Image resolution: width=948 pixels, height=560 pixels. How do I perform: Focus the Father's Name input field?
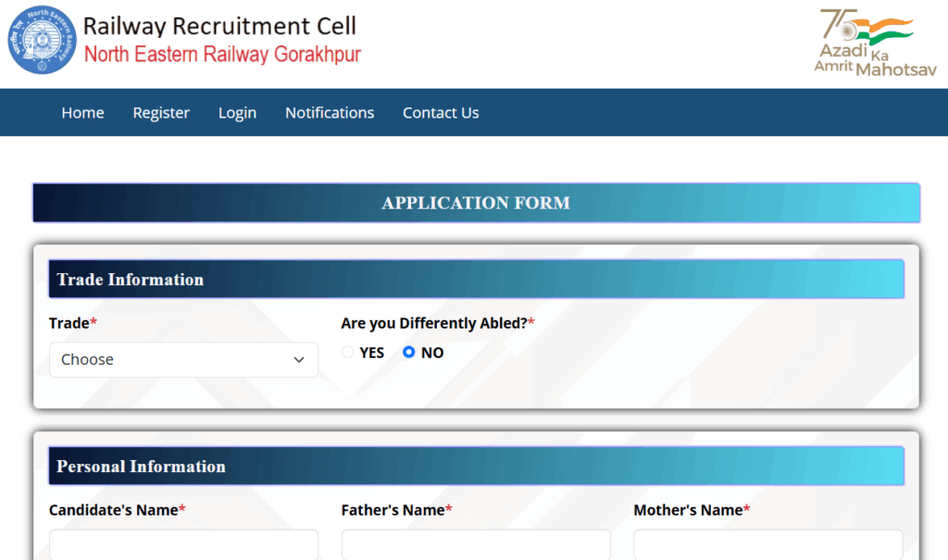pyautogui.click(x=476, y=545)
